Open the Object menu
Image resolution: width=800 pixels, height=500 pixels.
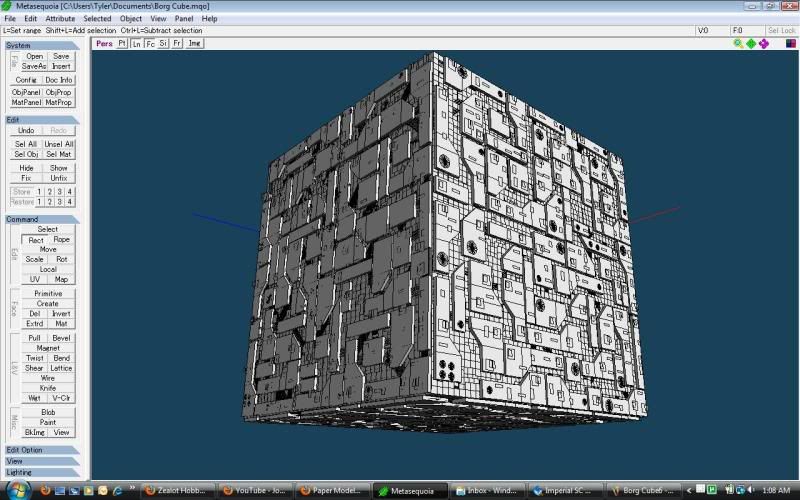[131, 18]
